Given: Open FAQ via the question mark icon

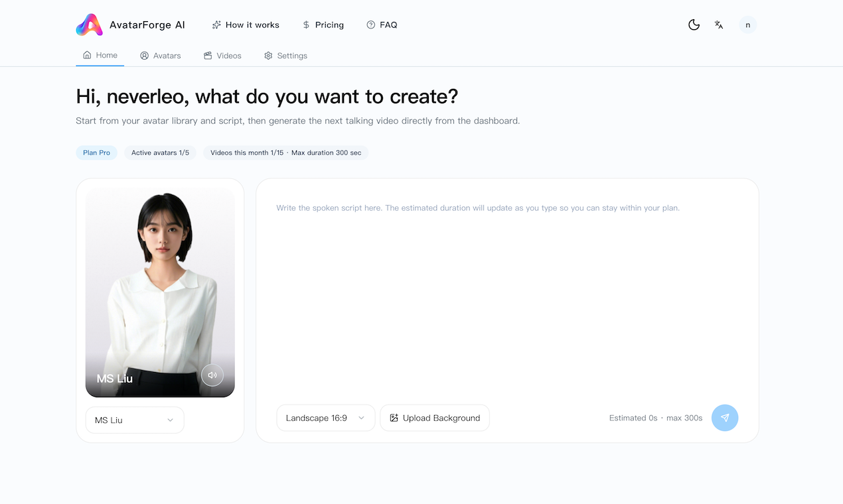Looking at the screenshot, I should coord(369,25).
